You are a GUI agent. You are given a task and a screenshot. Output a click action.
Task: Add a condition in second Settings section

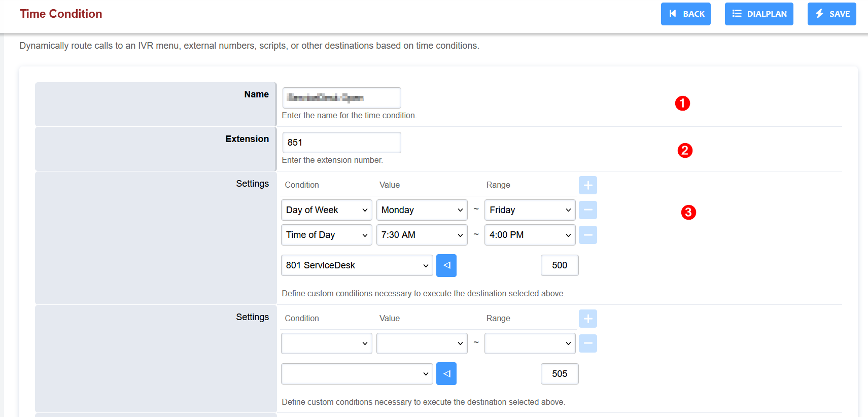(587, 319)
